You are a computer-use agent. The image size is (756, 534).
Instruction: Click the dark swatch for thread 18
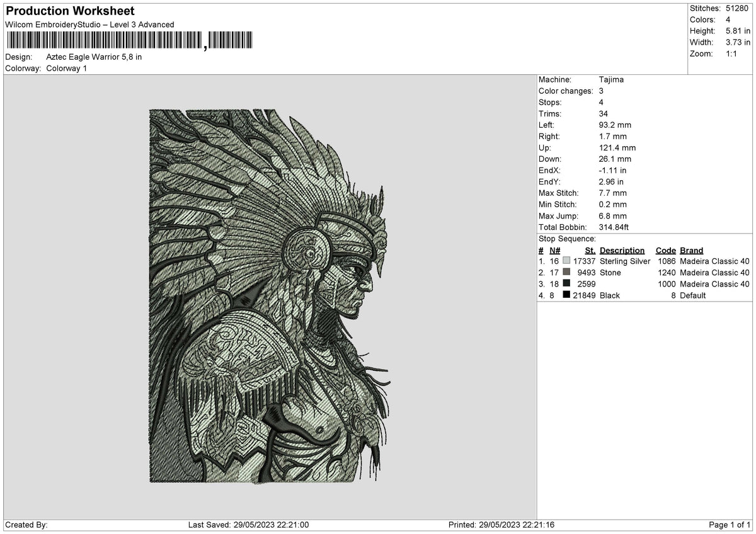567,284
